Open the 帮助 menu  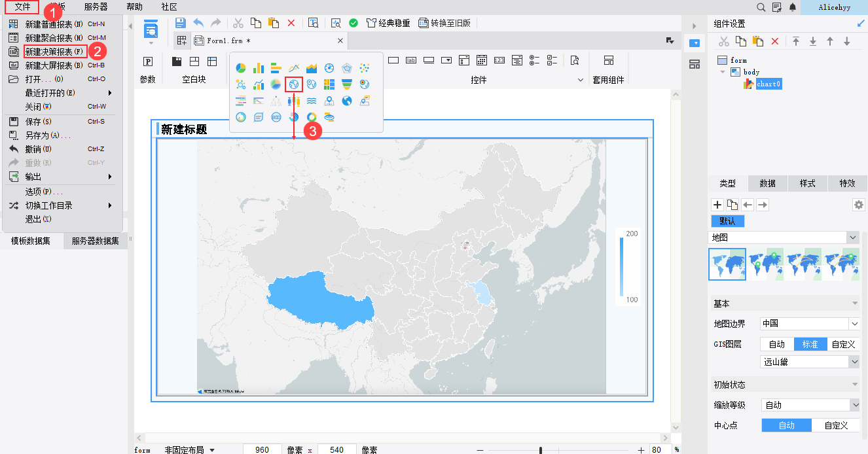tap(134, 7)
